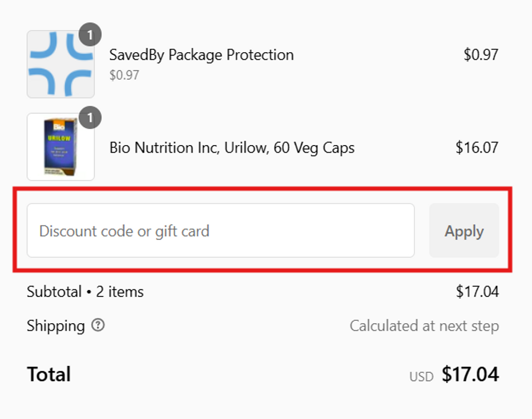Click the subtotal amount $17.04
Image resolution: width=532 pixels, height=419 pixels.
(x=477, y=292)
